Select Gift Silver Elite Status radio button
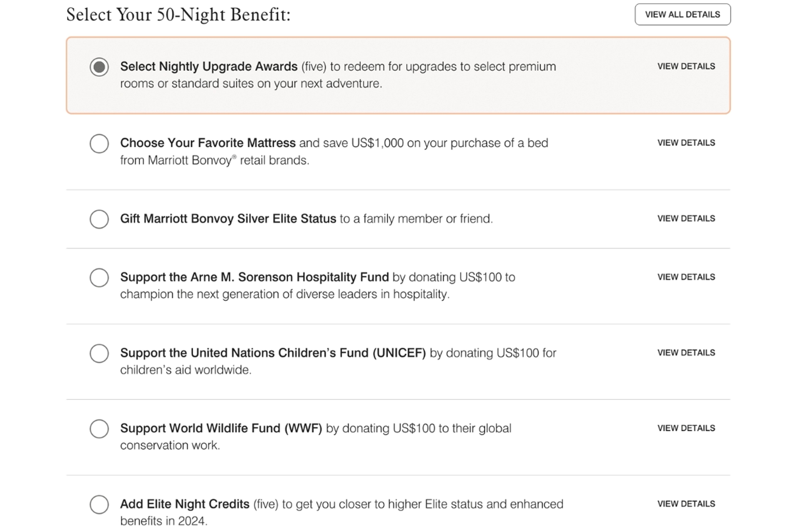Image resolution: width=798 pixels, height=532 pixels. tap(99, 219)
